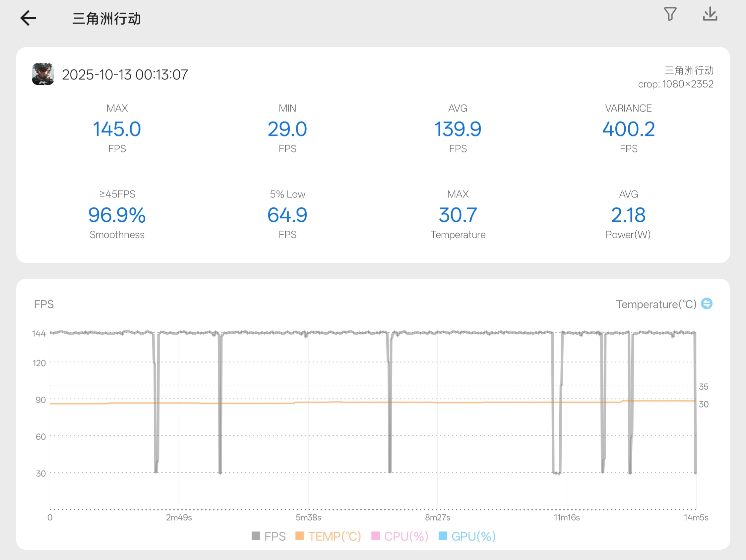This screenshot has height=560, width=746.
Task: Click the orange TEMP legend swatch
Action: click(x=299, y=536)
